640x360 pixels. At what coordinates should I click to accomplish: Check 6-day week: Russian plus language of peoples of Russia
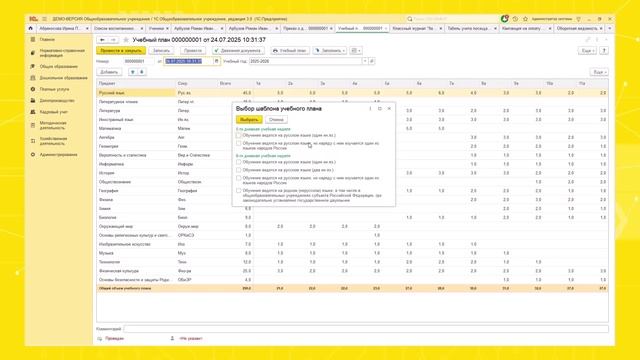click(239, 178)
